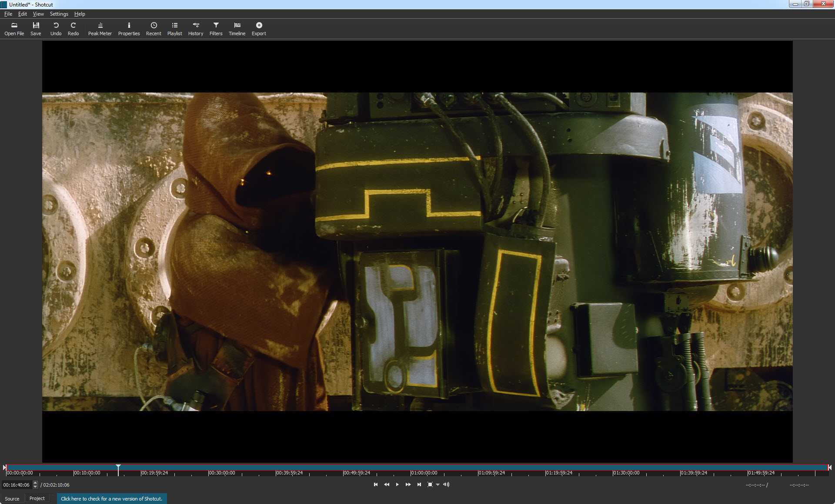
Task: Click the timecode spinner arrows
Action: 35,485
